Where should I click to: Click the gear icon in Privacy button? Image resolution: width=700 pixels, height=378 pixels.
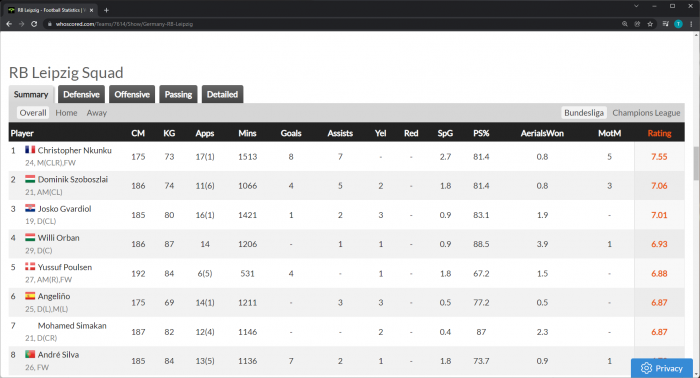coord(646,368)
